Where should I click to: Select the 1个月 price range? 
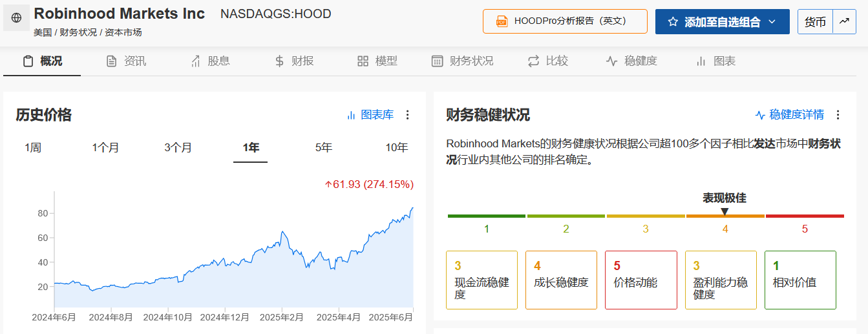105,148
